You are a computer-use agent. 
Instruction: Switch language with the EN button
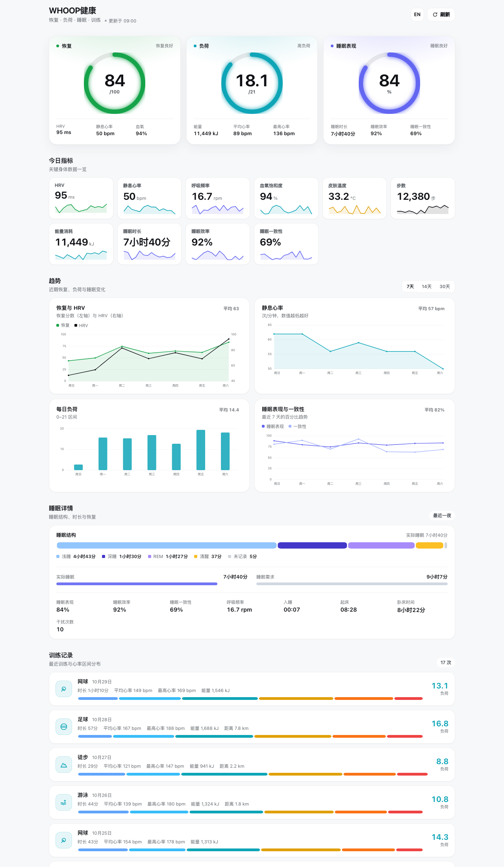pos(417,15)
